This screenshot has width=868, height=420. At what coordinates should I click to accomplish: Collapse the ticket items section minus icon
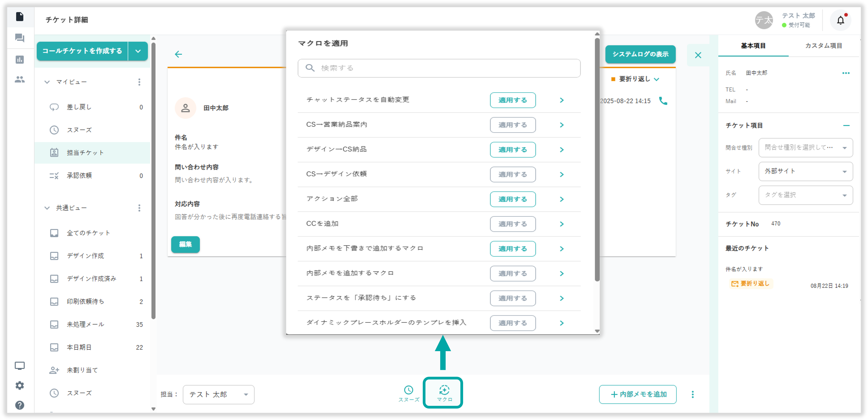click(x=846, y=125)
